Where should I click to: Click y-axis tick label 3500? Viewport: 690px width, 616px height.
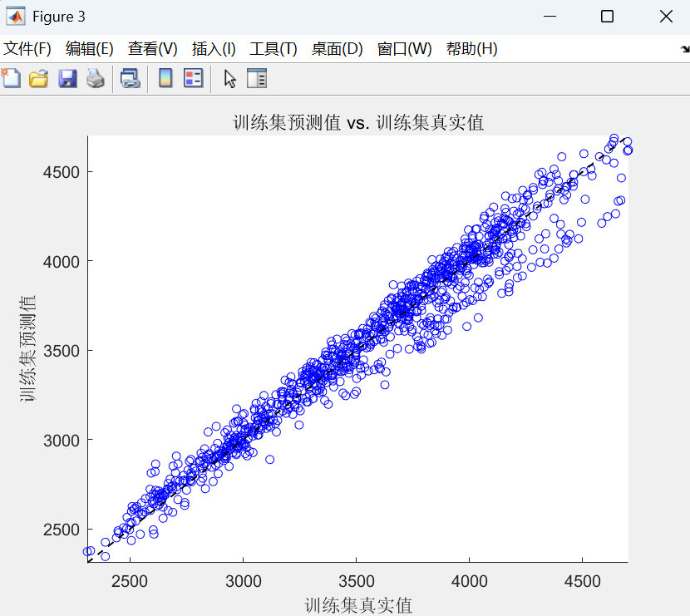pos(62,351)
